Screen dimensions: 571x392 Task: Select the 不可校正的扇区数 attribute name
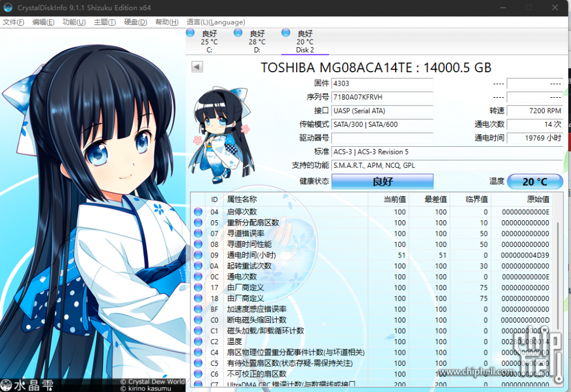point(257,374)
